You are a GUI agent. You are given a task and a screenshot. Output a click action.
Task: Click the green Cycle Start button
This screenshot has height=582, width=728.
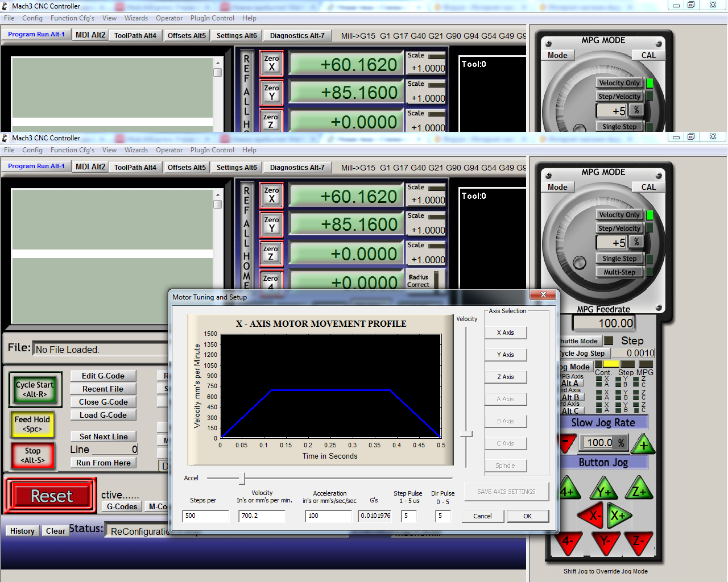35,389
